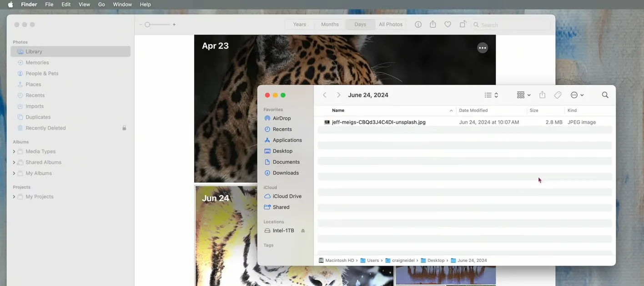The width and height of the screenshot is (644, 286).
Task: Select Recently Deleted in Photos sidebar
Action: 70,128
